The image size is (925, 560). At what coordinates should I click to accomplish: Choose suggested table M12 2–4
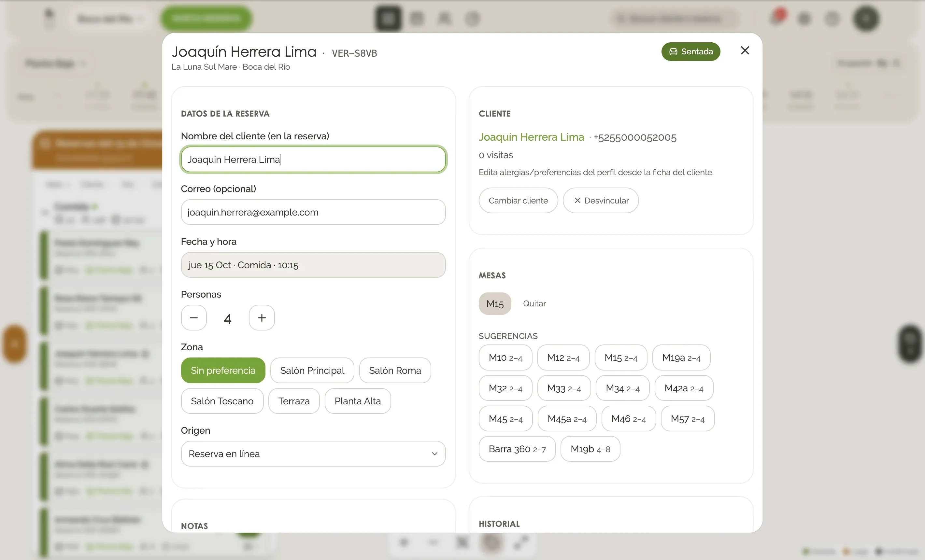563,357
